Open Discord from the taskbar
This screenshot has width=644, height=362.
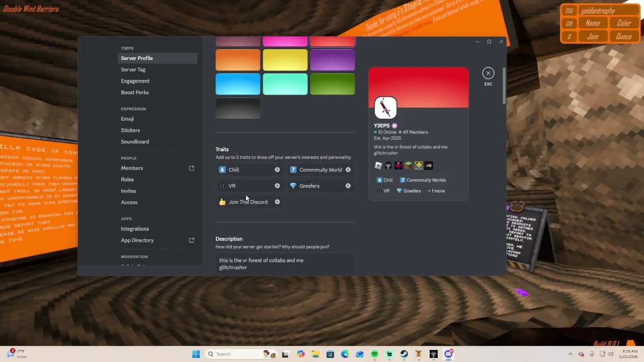click(448, 354)
